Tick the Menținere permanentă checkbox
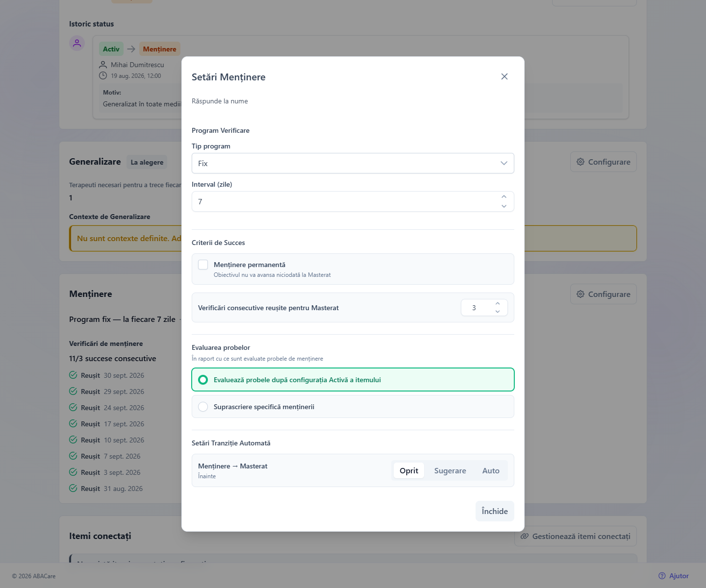 (x=203, y=265)
